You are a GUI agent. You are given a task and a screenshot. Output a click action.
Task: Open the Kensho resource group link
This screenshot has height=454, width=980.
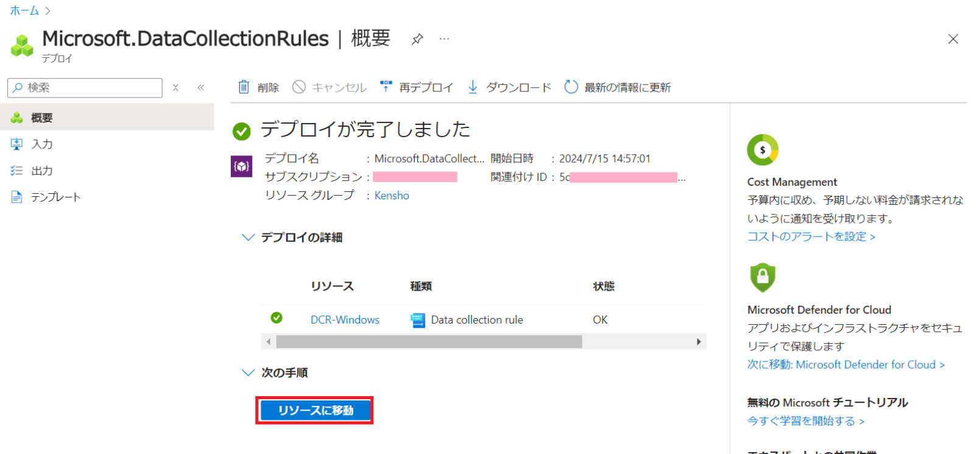pyautogui.click(x=392, y=196)
